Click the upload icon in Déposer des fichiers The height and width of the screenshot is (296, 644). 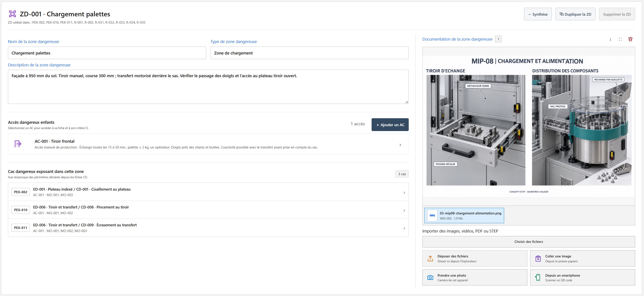tap(430, 258)
